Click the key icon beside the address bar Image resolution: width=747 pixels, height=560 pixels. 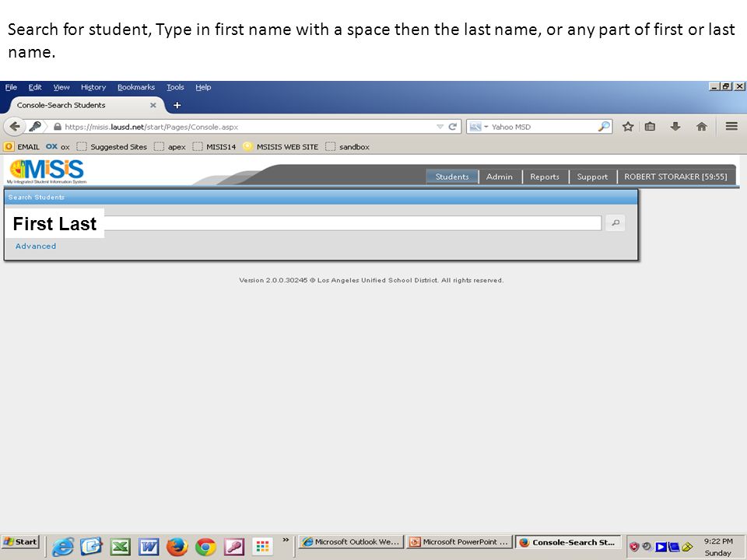click(35, 126)
